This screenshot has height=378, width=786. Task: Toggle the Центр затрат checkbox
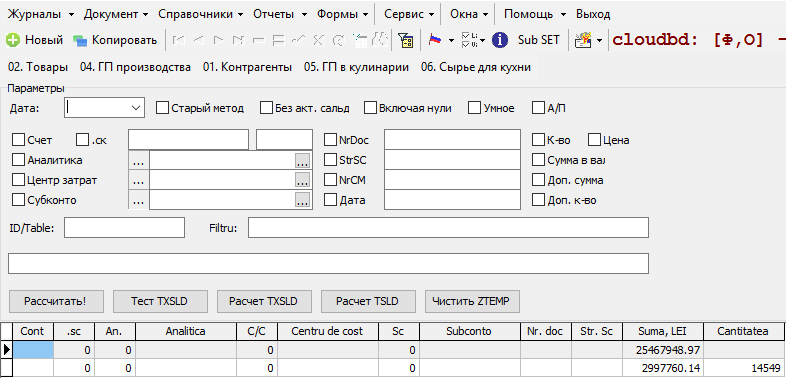click(19, 179)
